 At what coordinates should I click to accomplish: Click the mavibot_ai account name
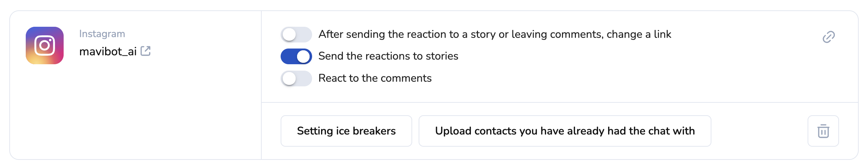108,52
